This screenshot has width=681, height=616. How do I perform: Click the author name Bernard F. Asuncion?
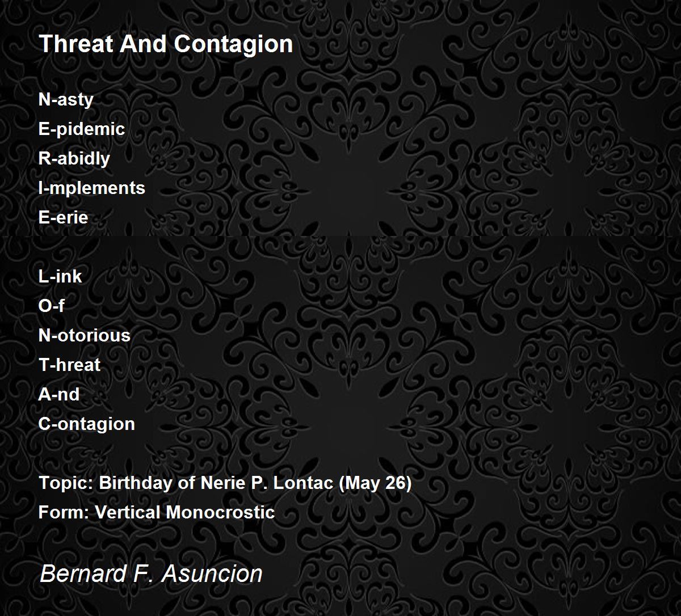click(x=151, y=573)
